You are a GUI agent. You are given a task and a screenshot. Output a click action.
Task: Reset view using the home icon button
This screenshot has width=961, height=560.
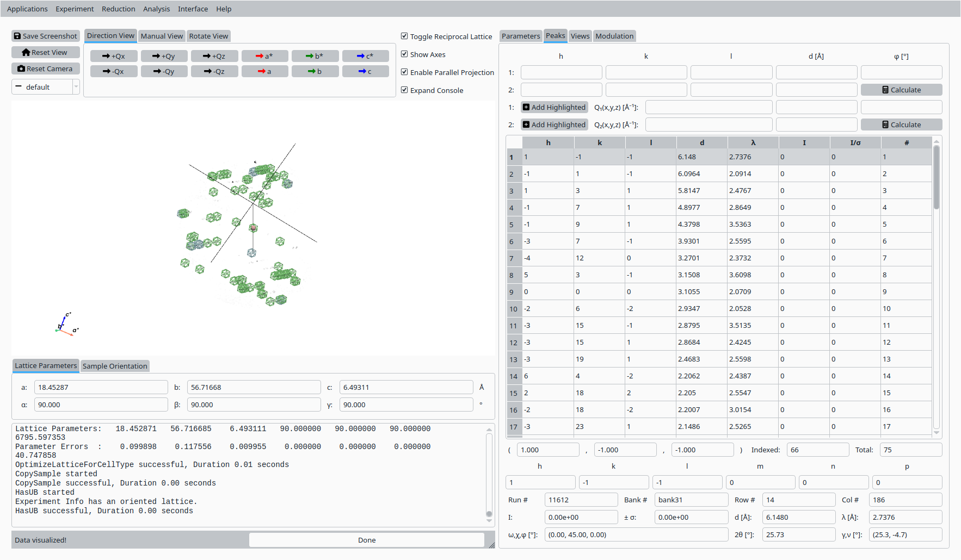26,52
